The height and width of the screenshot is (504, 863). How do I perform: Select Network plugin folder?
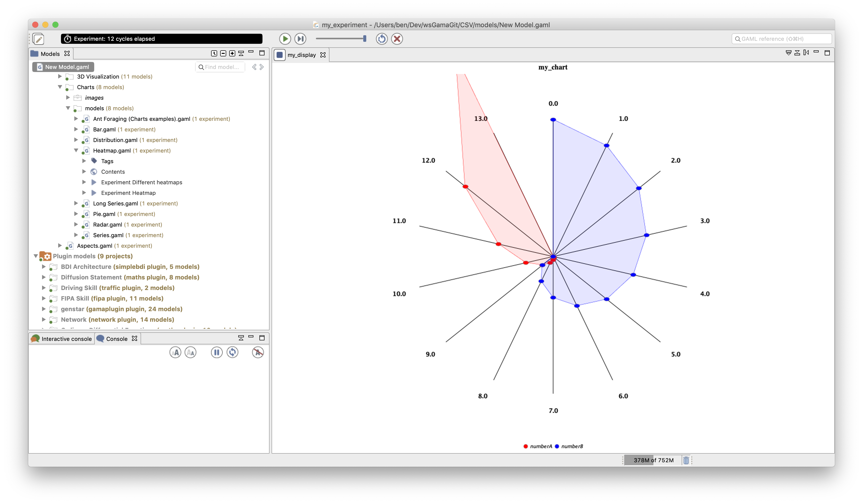pos(117,320)
